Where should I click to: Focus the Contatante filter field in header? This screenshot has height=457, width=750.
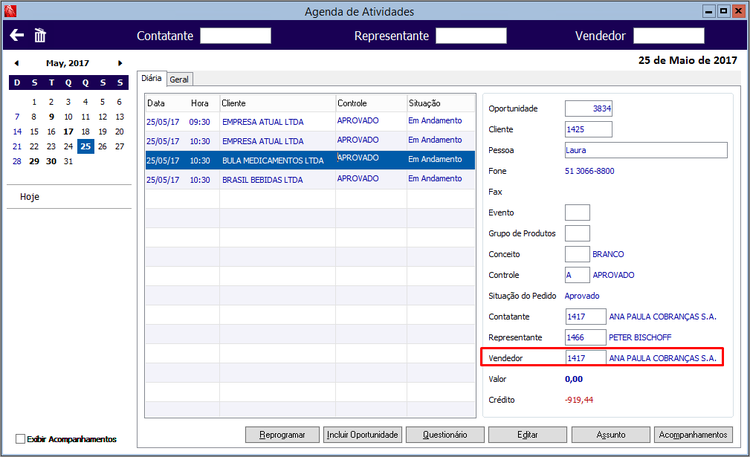tap(235, 36)
